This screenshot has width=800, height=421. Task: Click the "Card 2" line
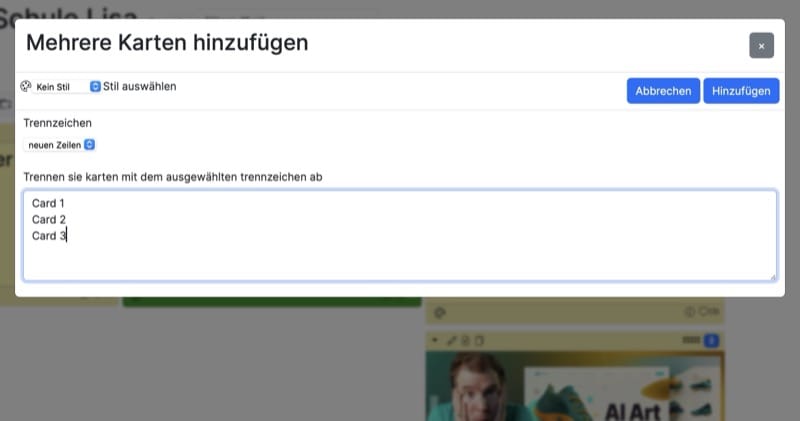tap(48, 219)
